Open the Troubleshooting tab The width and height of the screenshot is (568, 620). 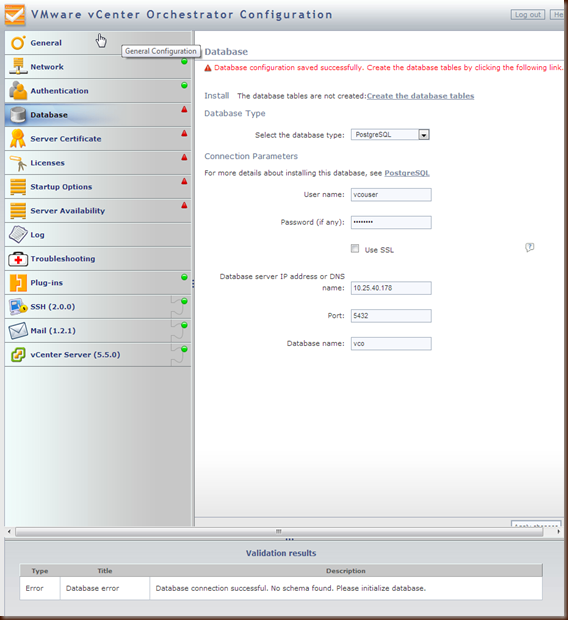click(x=98, y=259)
